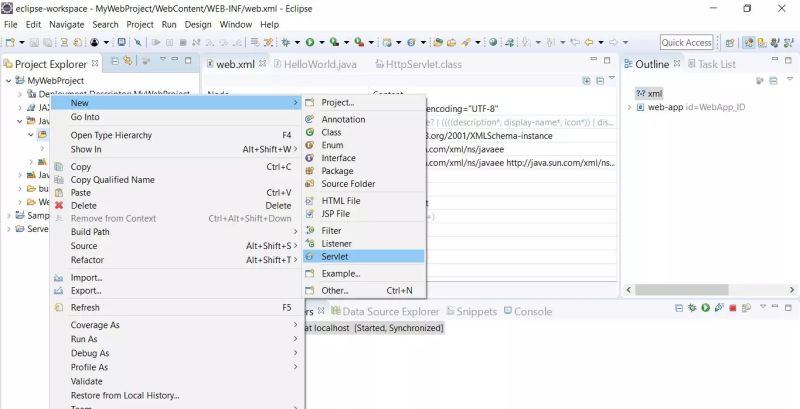Click the New wizard toolbar icon

[10, 43]
